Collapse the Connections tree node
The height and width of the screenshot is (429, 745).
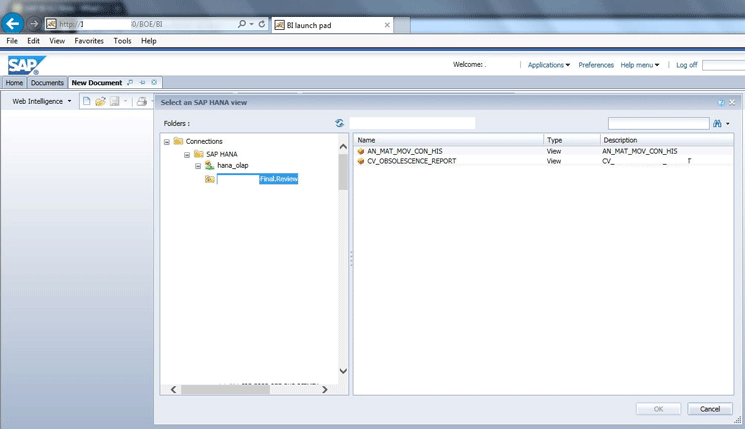[x=167, y=142]
